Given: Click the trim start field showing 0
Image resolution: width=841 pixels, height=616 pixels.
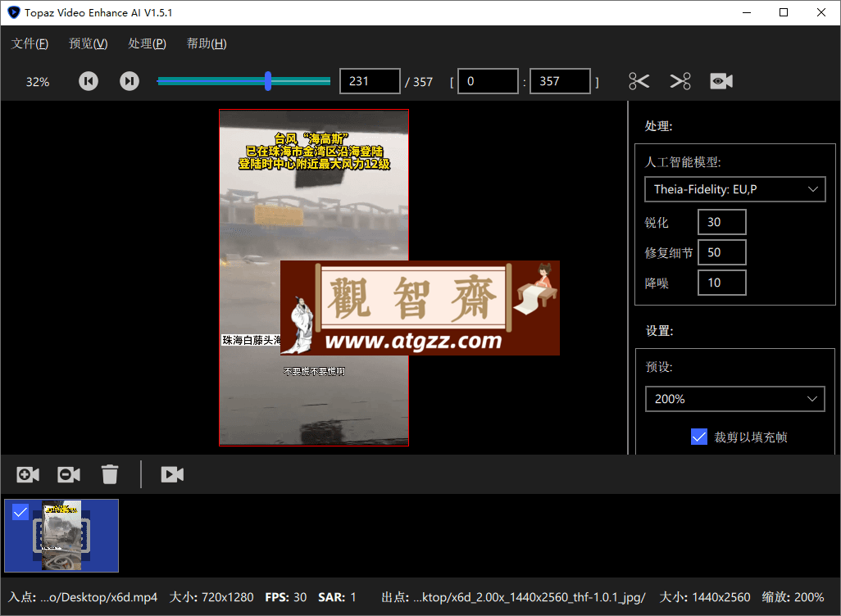Looking at the screenshot, I should (x=488, y=81).
